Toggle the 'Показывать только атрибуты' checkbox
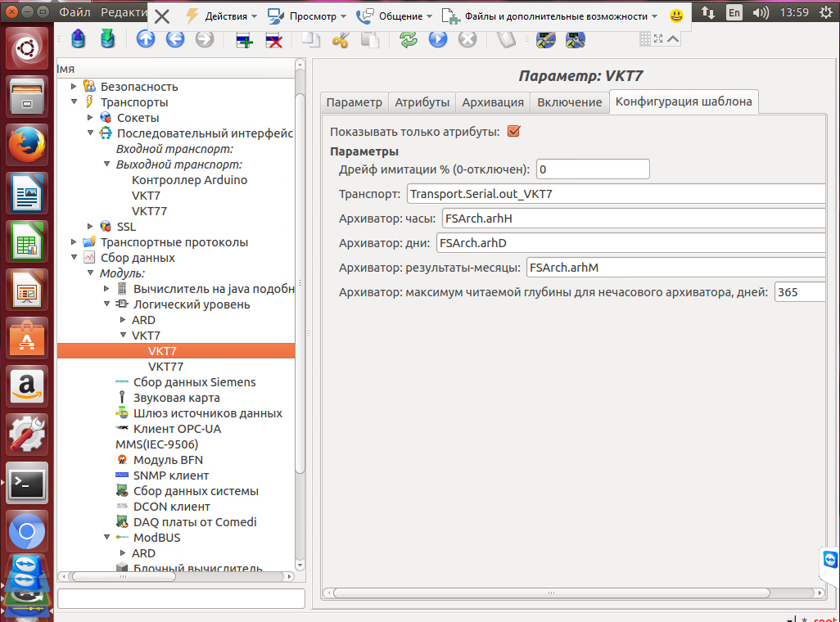 click(514, 131)
